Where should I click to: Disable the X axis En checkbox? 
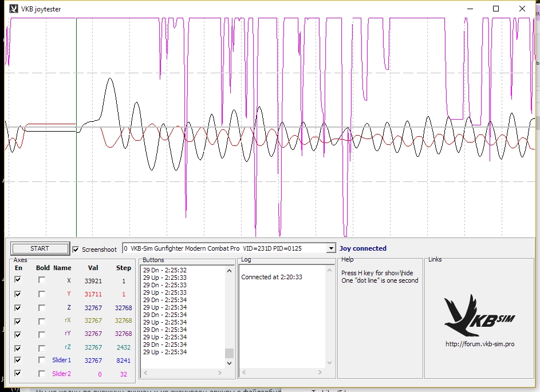coord(18,280)
